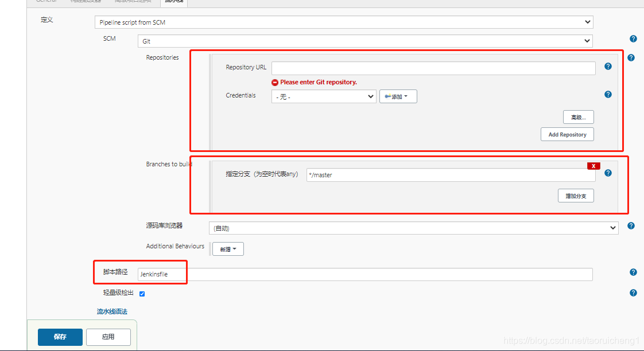Click the Branches to build label
The image size is (644, 351).
click(169, 164)
